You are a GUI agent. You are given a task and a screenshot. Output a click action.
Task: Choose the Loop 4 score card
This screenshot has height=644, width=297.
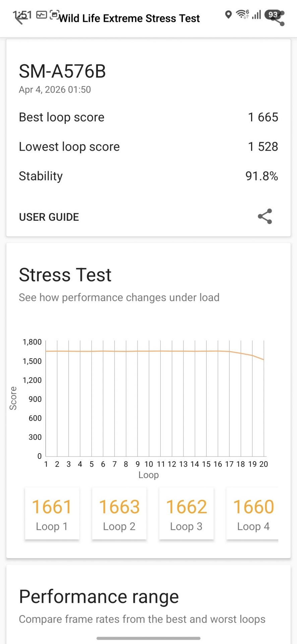point(253,513)
